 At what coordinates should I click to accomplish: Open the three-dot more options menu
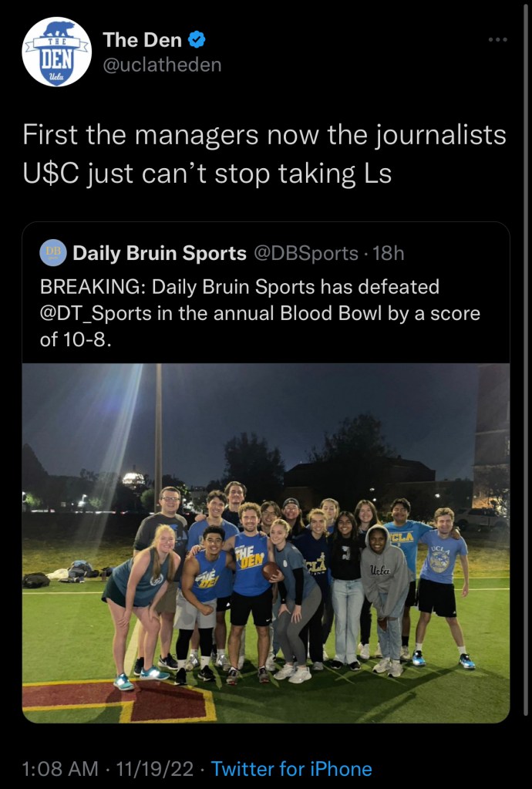click(x=498, y=39)
